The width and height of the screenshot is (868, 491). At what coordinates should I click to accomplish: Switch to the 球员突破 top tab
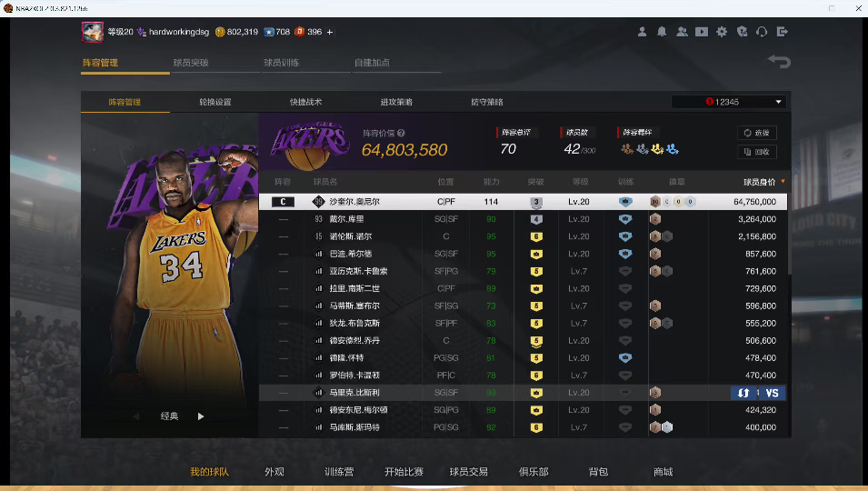pyautogui.click(x=191, y=63)
